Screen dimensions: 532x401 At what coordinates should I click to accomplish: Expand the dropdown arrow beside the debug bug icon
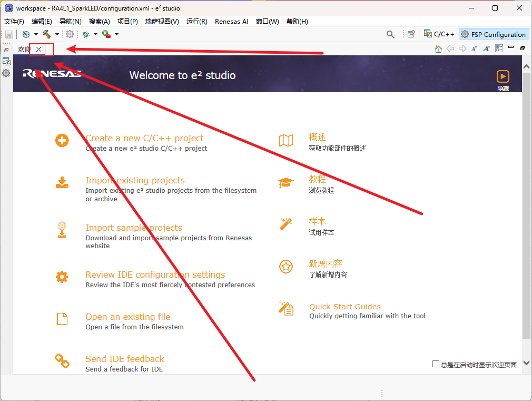[x=95, y=34]
